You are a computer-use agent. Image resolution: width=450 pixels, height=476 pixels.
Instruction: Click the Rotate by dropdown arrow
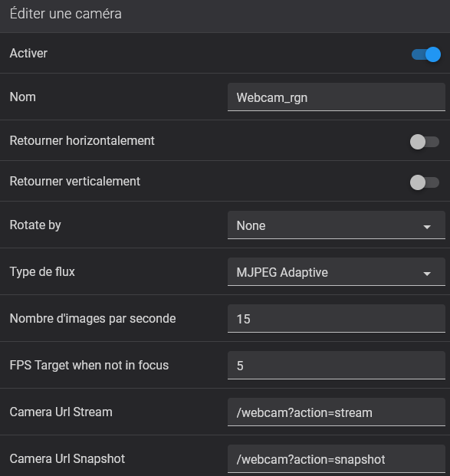click(x=427, y=227)
